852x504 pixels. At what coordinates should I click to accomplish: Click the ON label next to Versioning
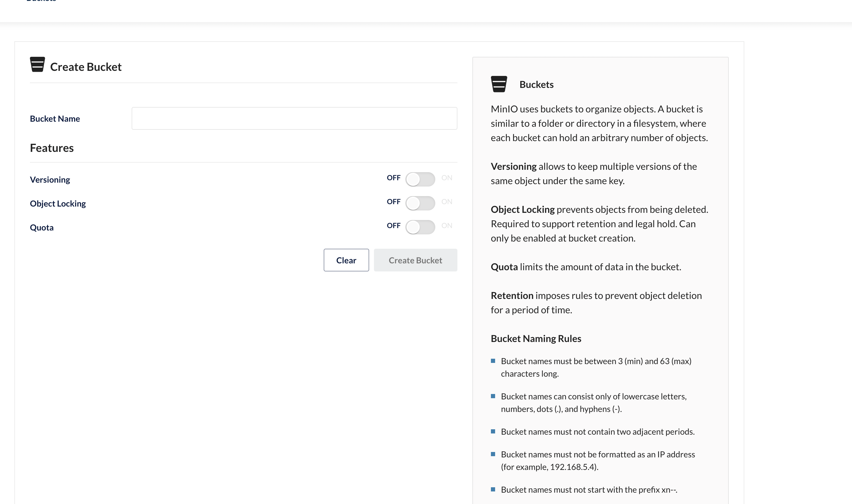[447, 178]
